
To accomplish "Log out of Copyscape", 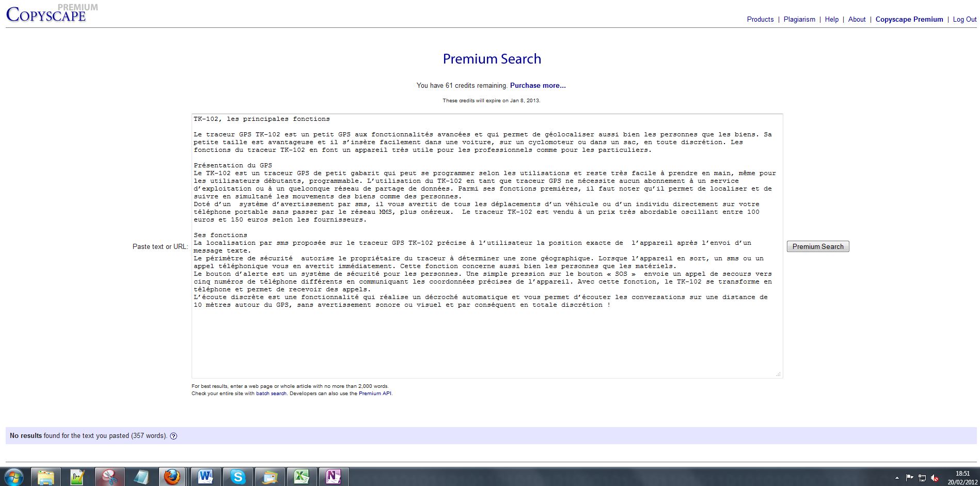I will (x=965, y=20).
